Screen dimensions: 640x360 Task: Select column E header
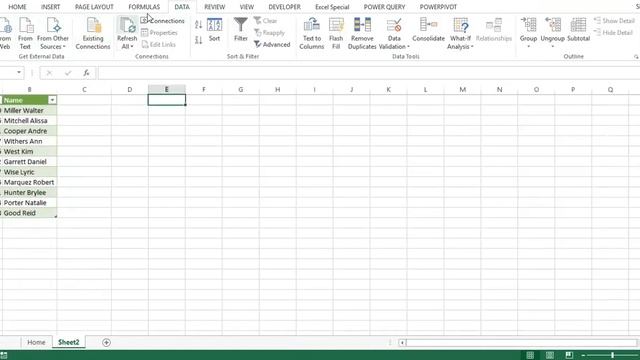click(x=167, y=89)
